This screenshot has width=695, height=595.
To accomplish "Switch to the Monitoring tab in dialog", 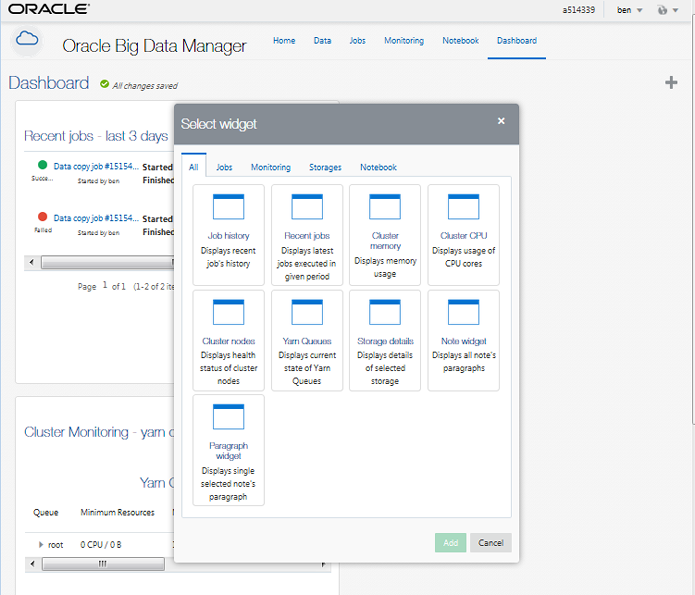I will pyautogui.click(x=271, y=167).
